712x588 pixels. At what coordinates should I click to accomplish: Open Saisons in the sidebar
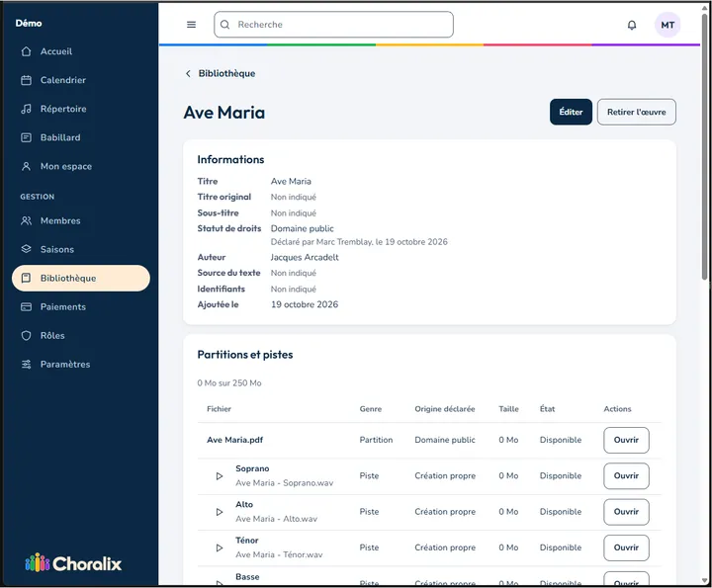point(82,249)
